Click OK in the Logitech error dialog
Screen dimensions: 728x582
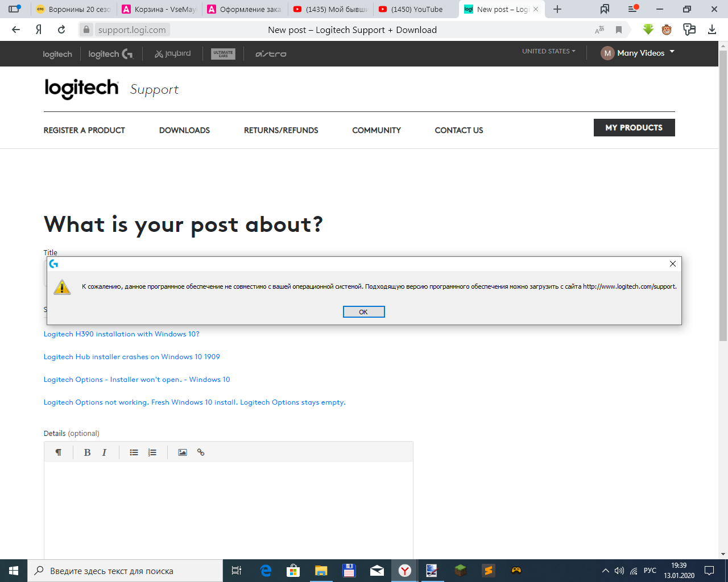coord(363,311)
